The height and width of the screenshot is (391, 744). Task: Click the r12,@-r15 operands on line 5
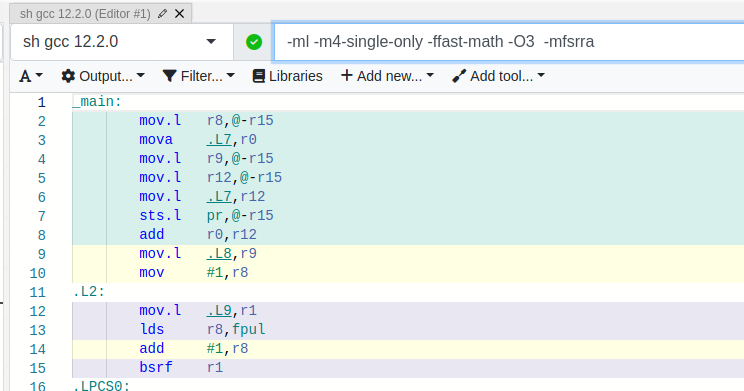(244, 177)
